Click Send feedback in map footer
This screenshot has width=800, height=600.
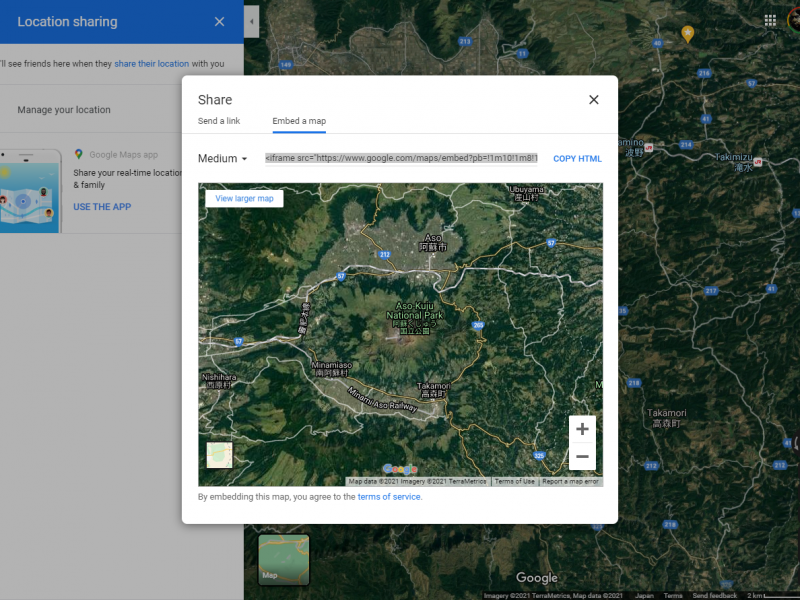[714, 595]
